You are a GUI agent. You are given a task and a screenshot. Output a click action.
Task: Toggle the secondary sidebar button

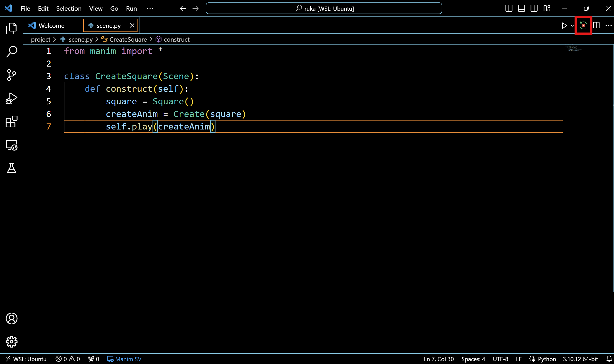pyautogui.click(x=534, y=8)
